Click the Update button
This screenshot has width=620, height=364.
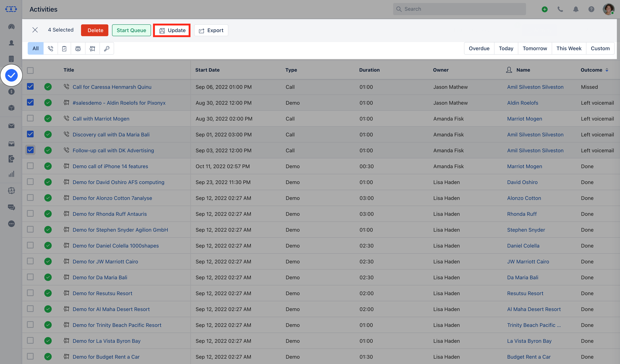(x=172, y=30)
